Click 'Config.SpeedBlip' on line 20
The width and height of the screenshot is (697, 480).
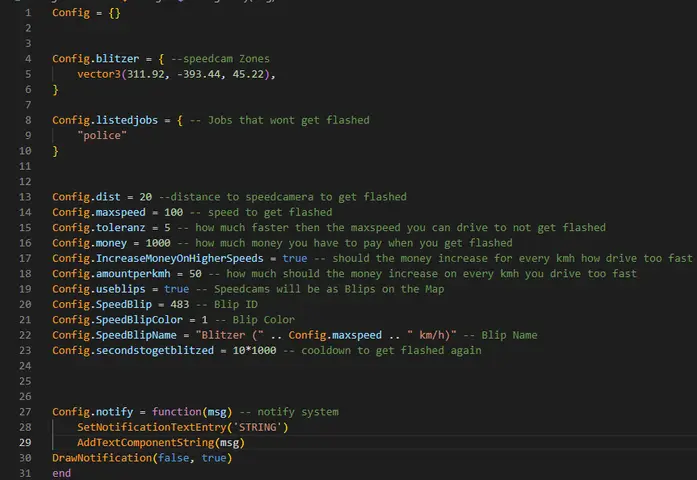pyautogui.click(x=102, y=304)
